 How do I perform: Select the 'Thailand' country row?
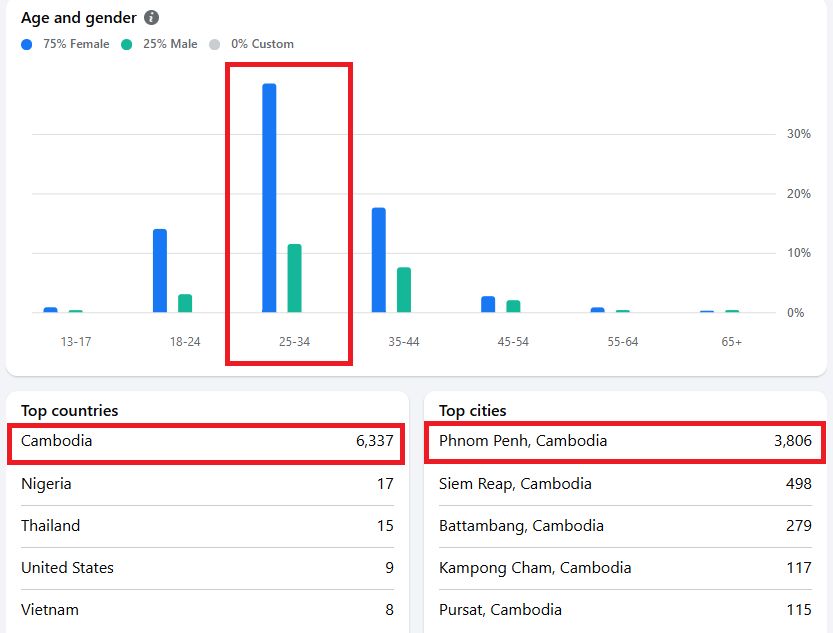(207, 526)
